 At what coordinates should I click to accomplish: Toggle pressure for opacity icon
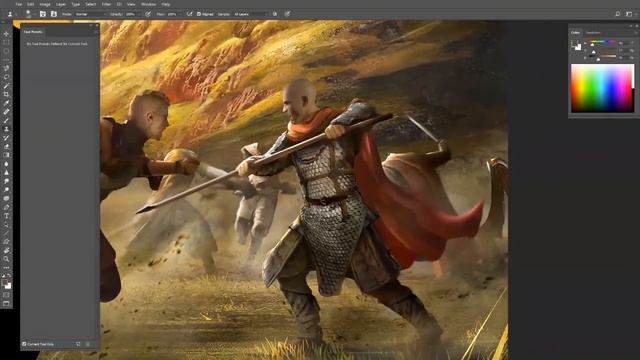coord(148,14)
